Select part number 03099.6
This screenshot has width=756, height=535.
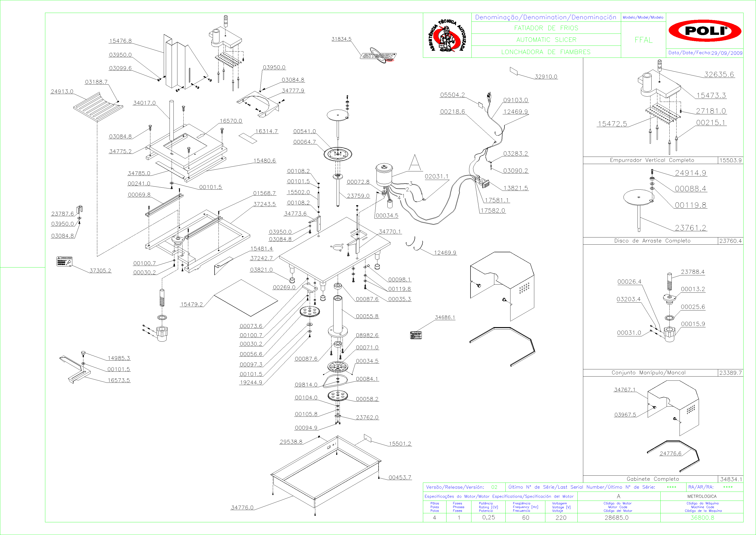pyautogui.click(x=120, y=68)
